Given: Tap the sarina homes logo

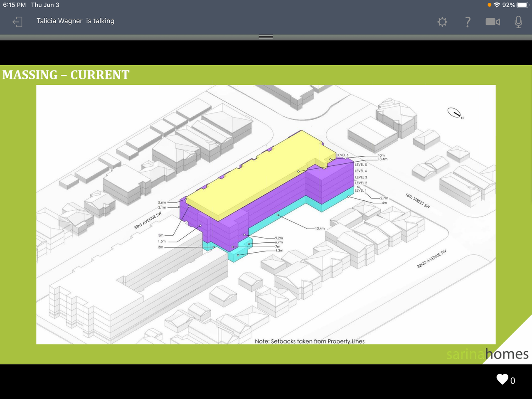Looking at the screenshot, I should click(x=487, y=354).
